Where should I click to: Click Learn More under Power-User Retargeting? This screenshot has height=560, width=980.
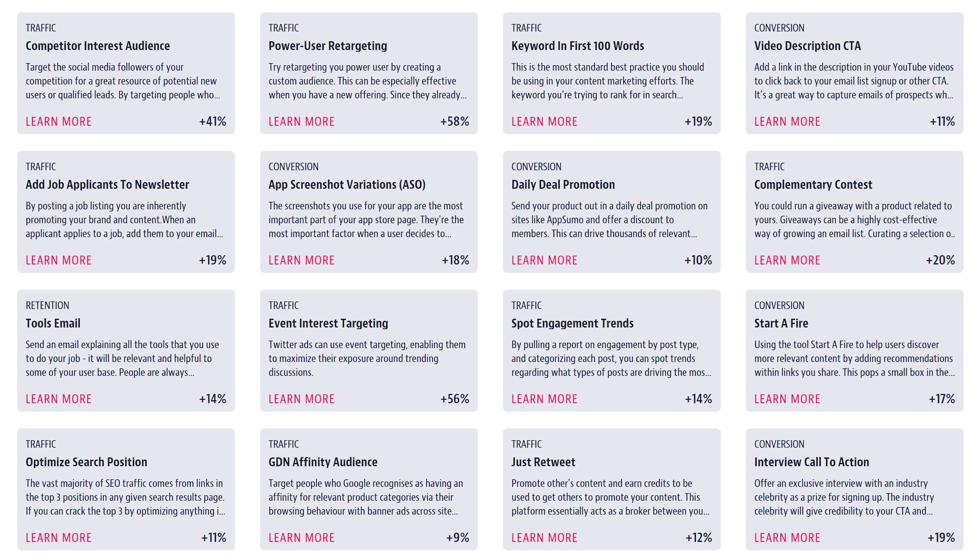pyautogui.click(x=301, y=122)
